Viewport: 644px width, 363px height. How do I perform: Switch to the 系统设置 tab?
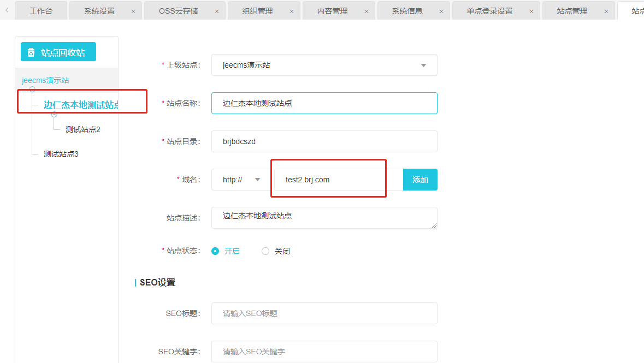tap(99, 11)
